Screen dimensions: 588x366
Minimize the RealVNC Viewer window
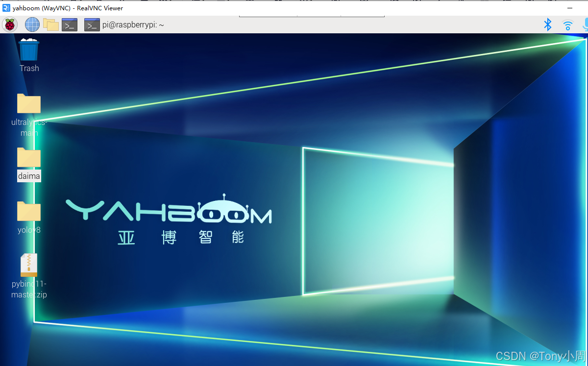570,8
